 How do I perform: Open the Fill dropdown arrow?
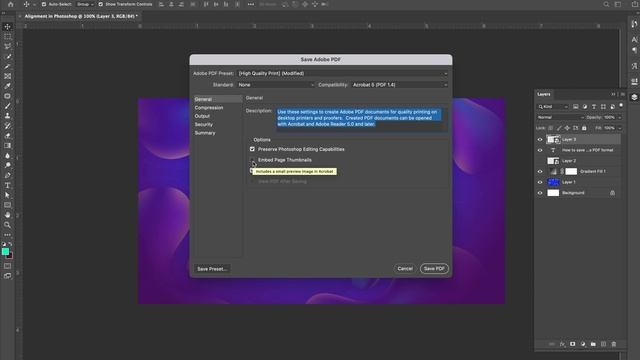click(620, 128)
